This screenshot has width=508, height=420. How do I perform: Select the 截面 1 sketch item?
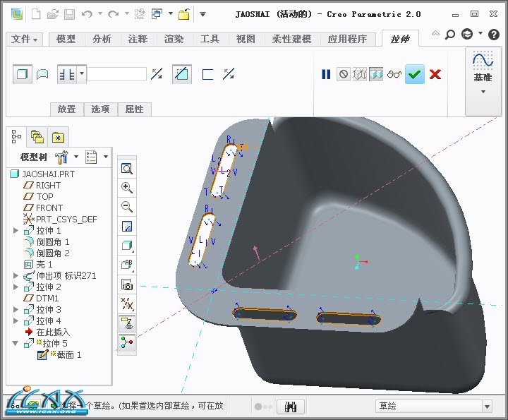coord(59,355)
